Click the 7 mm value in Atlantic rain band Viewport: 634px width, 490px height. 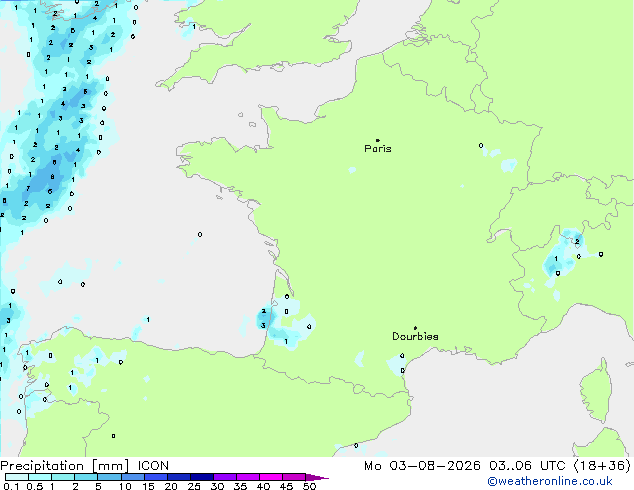[28, 188]
